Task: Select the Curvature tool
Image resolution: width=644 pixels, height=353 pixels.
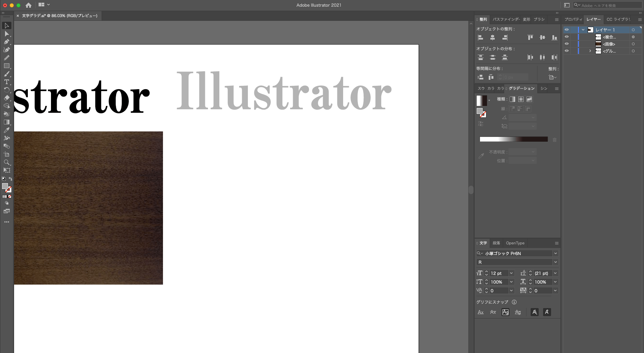Action: pyautogui.click(x=6, y=50)
